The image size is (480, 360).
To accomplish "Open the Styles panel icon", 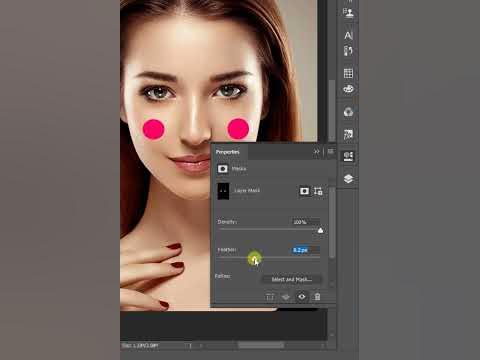I will [x=348, y=134].
